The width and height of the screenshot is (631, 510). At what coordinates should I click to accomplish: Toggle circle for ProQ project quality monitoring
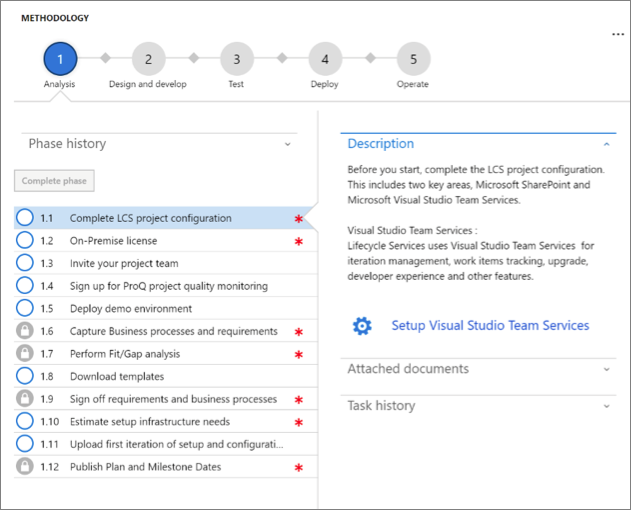pos(25,285)
